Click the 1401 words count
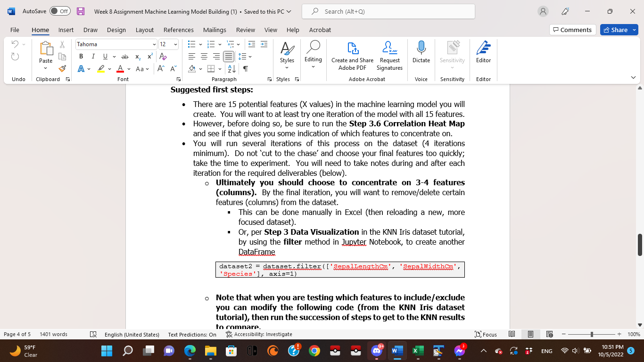 click(x=53, y=334)
